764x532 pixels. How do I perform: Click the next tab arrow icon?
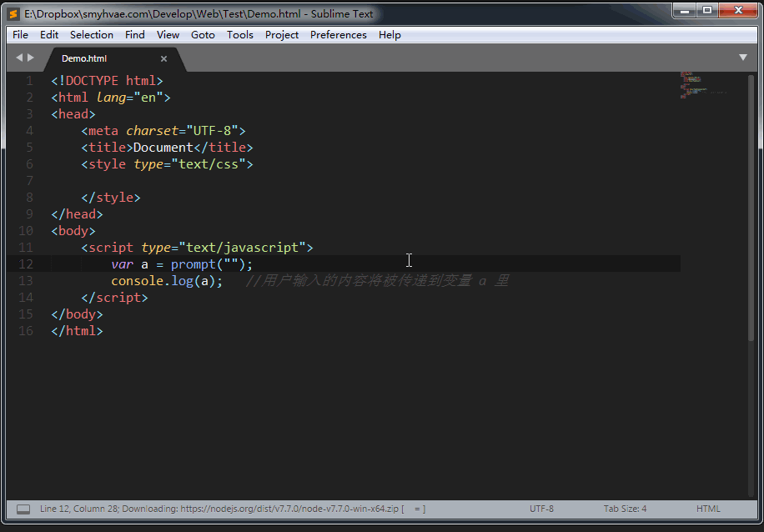[x=31, y=58]
